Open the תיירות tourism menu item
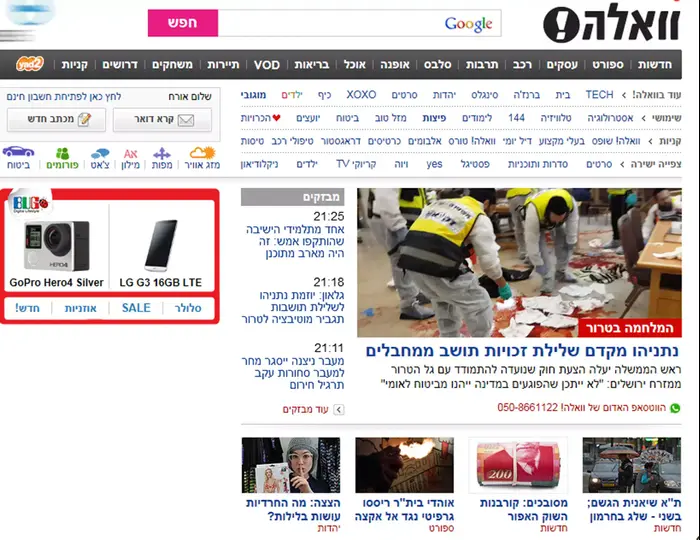 point(223,65)
